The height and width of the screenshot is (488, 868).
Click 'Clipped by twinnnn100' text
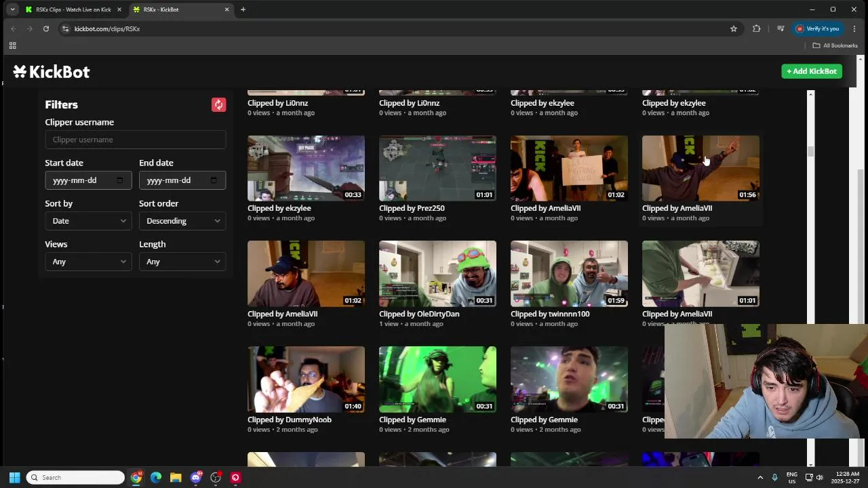550,314
